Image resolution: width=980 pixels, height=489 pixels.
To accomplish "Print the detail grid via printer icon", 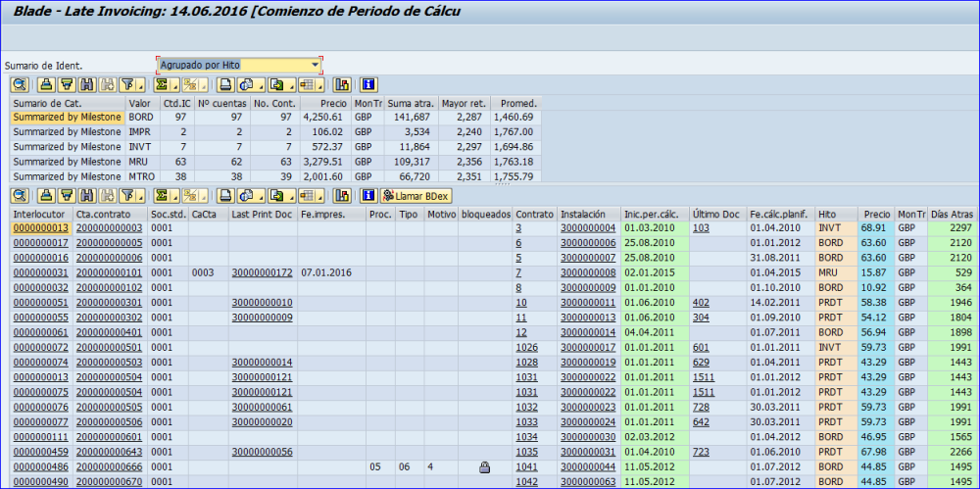I will pyautogui.click(x=225, y=196).
